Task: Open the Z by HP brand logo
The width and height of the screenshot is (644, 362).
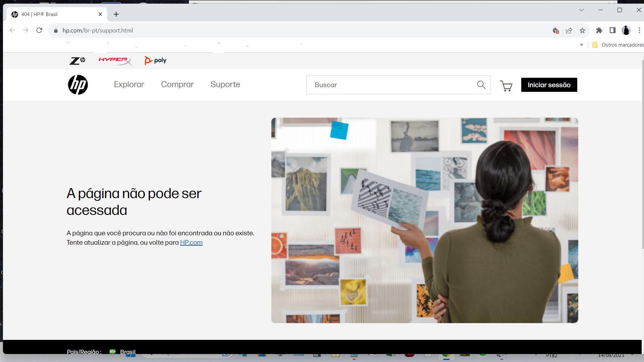Action: coord(77,61)
